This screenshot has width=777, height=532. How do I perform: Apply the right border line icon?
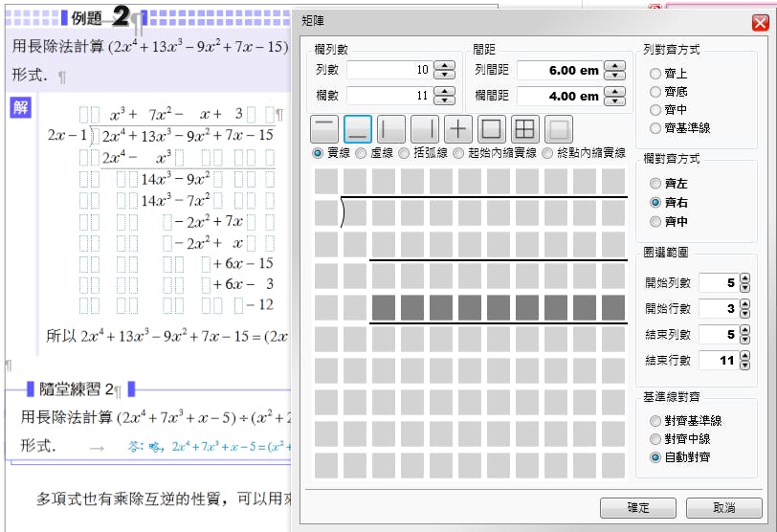(425, 129)
